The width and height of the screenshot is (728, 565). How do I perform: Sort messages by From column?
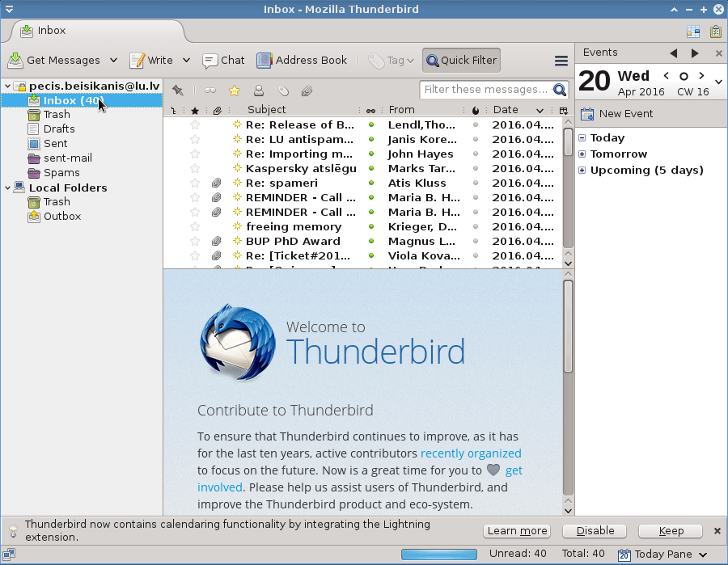point(401,110)
